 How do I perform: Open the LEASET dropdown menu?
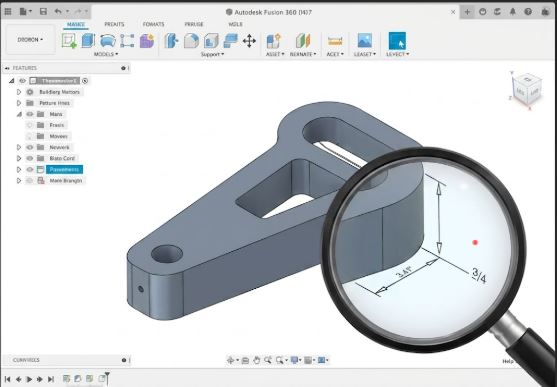[365, 54]
